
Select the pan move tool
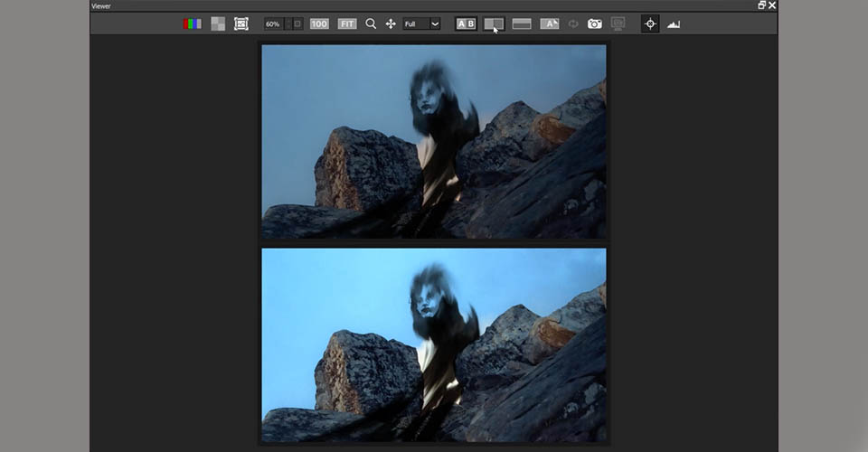(x=391, y=24)
